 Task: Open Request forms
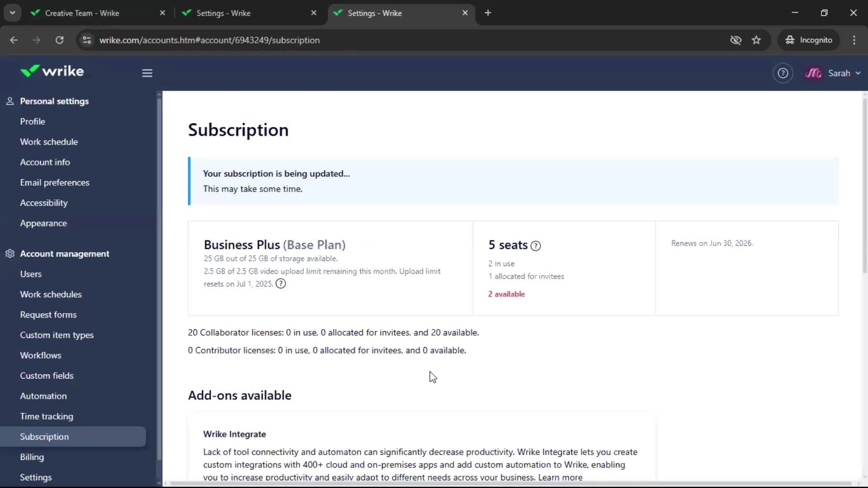pyautogui.click(x=48, y=315)
